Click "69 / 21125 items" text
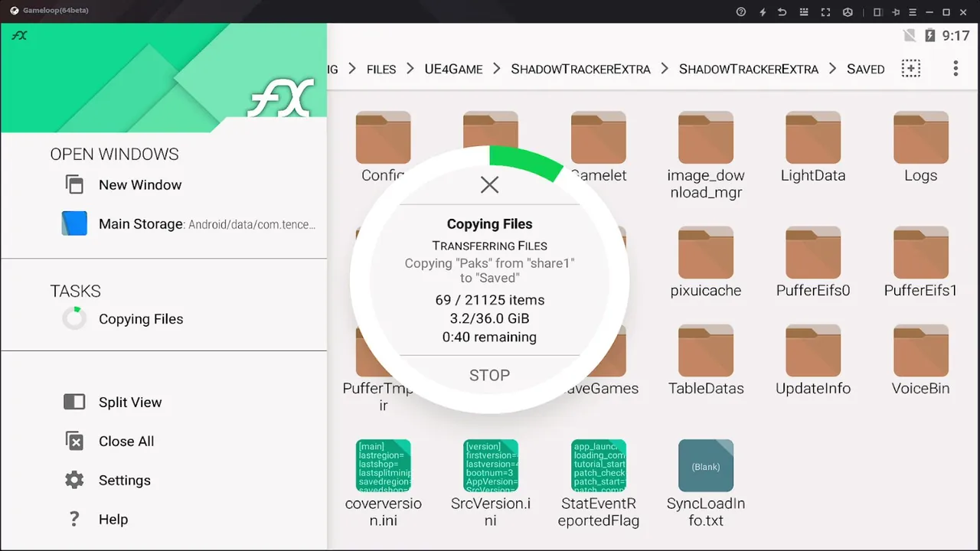This screenshot has height=551, width=980. tap(489, 300)
